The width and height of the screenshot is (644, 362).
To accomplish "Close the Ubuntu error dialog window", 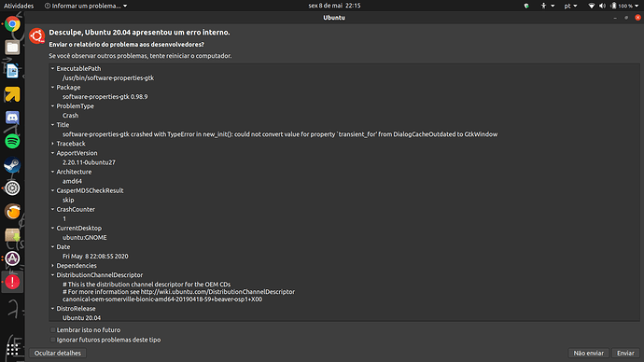I will tap(637, 17).
